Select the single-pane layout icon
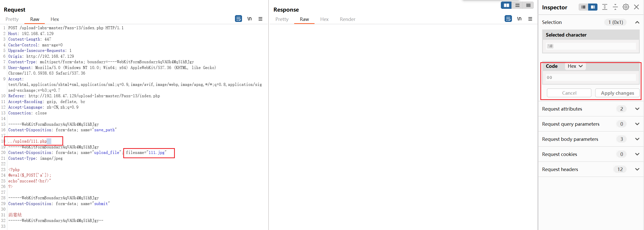Screen dimensions: 644x230 tap(527, 5)
